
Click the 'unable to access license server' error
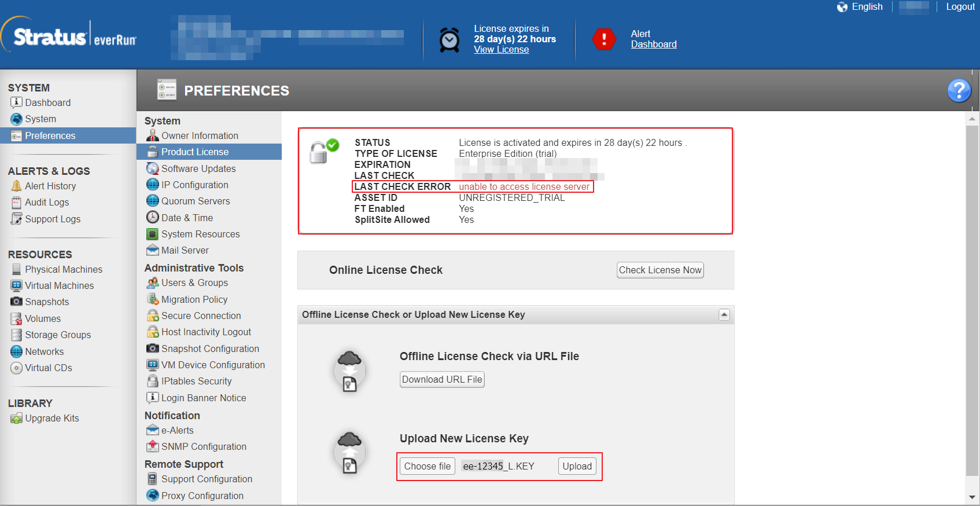tap(524, 186)
